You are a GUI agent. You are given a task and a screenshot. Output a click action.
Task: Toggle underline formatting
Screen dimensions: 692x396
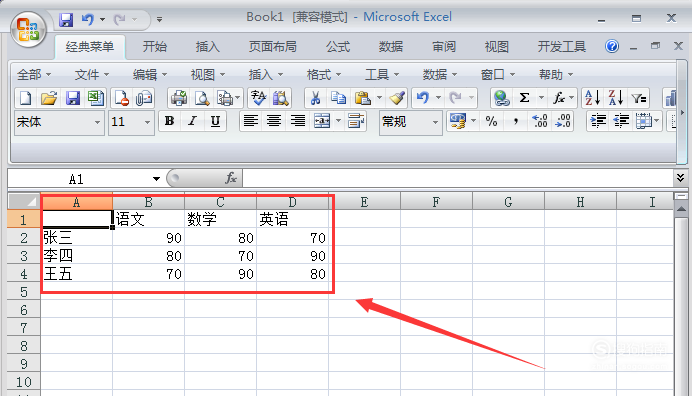point(215,121)
